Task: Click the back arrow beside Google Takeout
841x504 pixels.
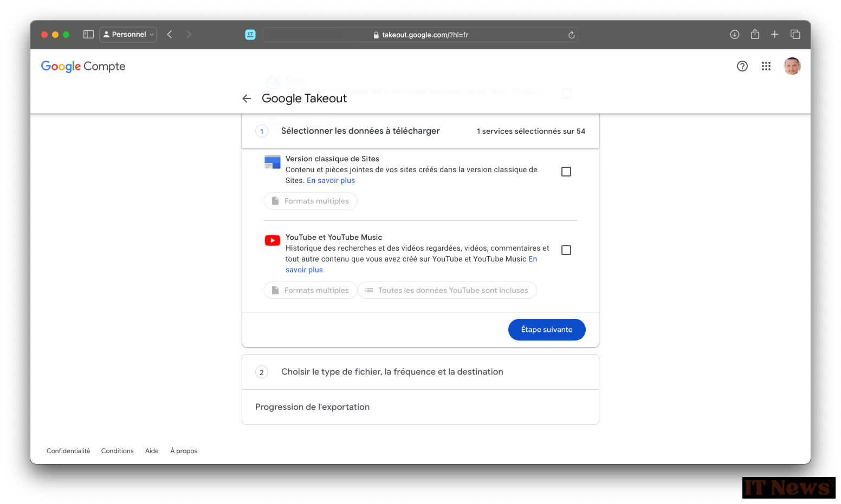Action: tap(247, 99)
